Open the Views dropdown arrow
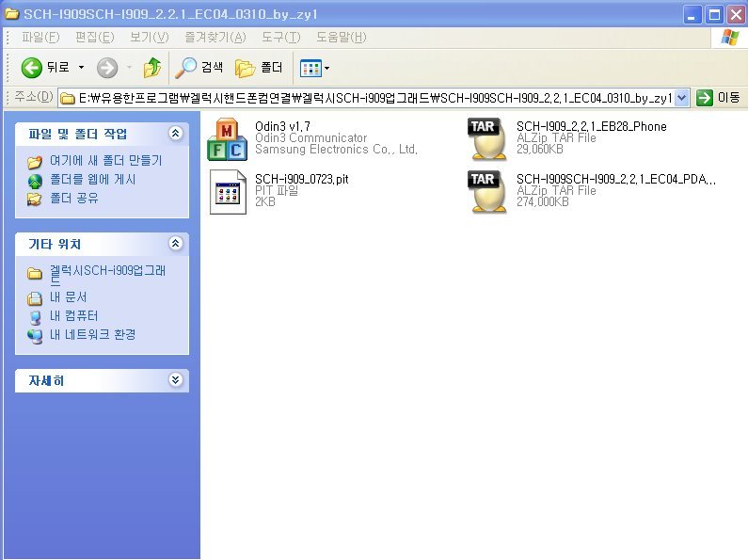 point(326,68)
